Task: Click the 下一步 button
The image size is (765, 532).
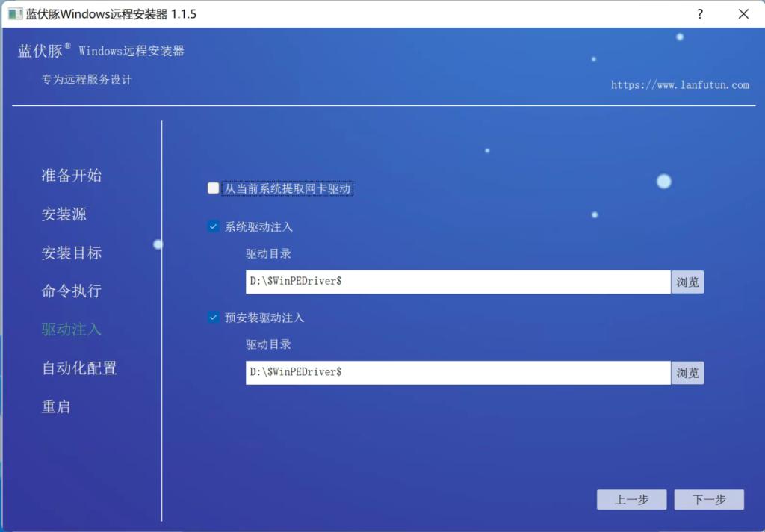Action: coord(708,499)
